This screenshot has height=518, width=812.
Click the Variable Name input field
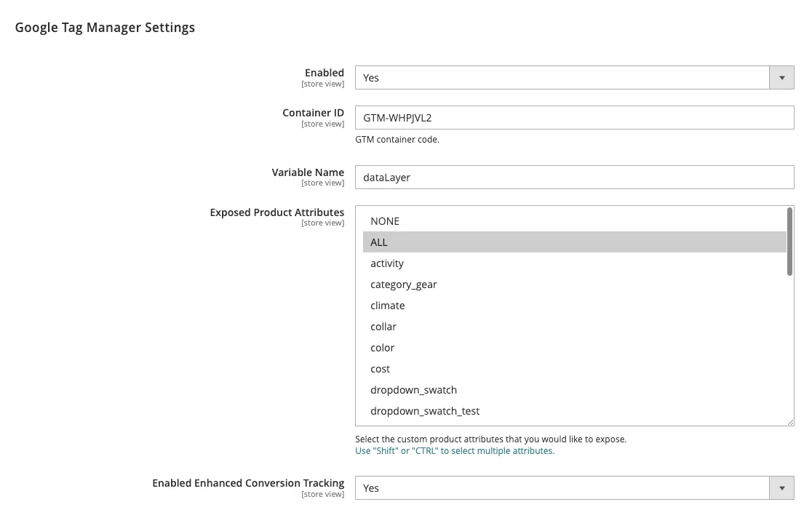click(574, 177)
